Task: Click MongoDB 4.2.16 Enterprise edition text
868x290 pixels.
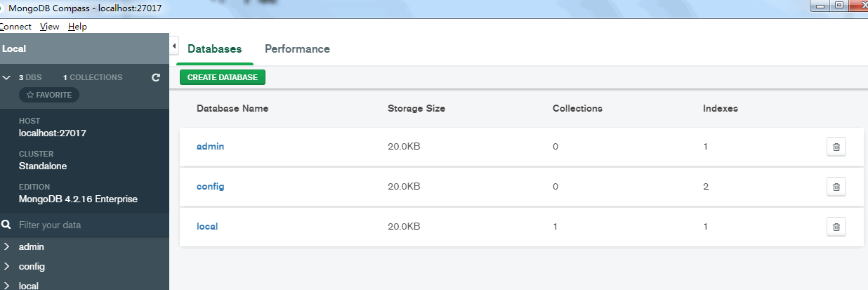Action: click(x=78, y=199)
